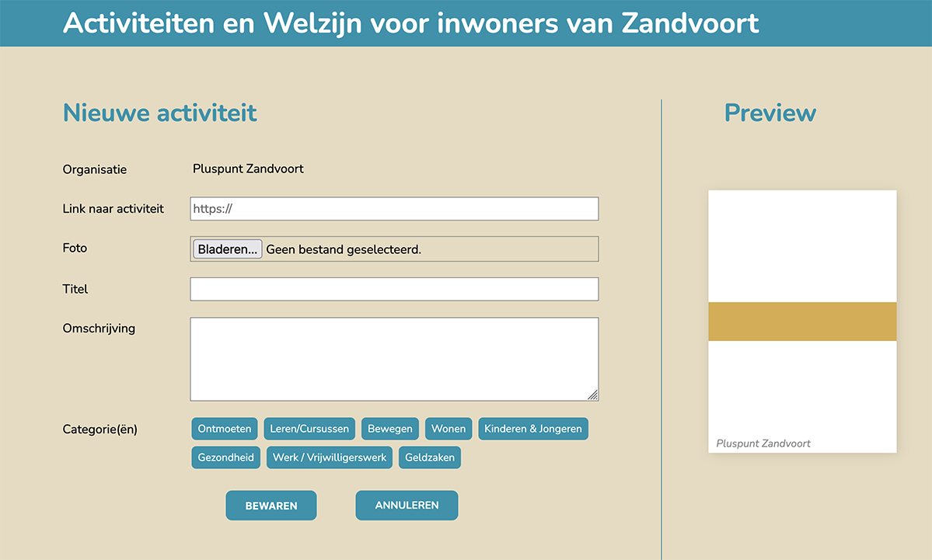Click the 'Organisatie' label
Viewport: 932px width, 560px height.
point(95,170)
